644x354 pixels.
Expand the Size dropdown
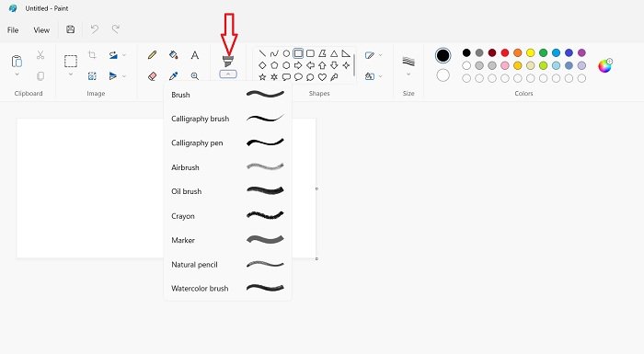coord(408,74)
